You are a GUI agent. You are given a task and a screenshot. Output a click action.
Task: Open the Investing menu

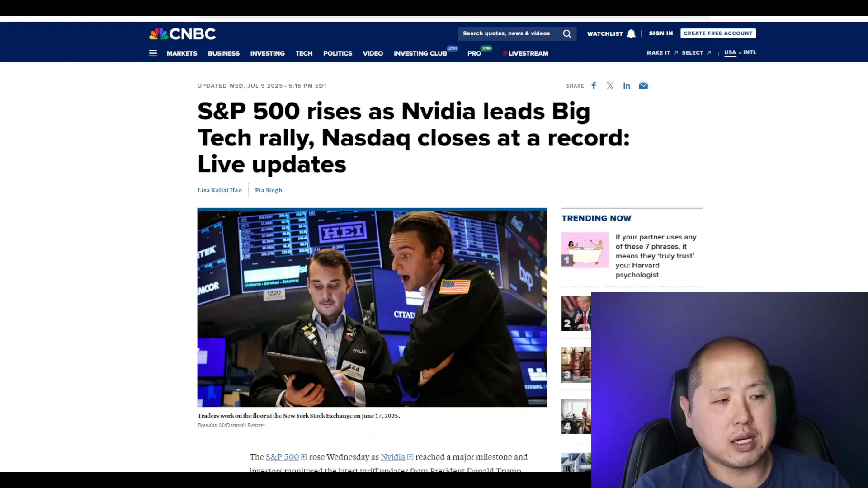(268, 53)
